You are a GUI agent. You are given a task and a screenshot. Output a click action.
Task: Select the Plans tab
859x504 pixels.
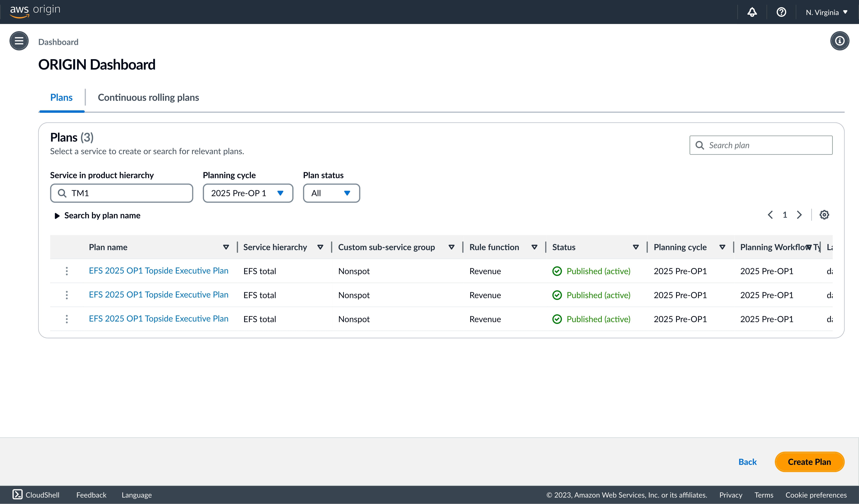tap(61, 98)
